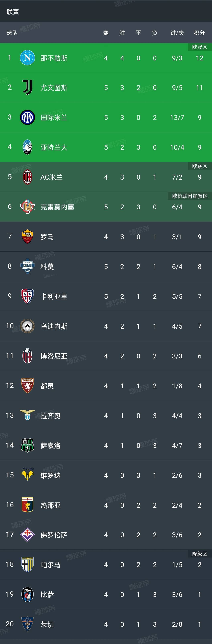Screen dimensions: 212x644
Task: Select the Inter Milan badge icon
Action: pyautogui.click(x=27, y=117)
